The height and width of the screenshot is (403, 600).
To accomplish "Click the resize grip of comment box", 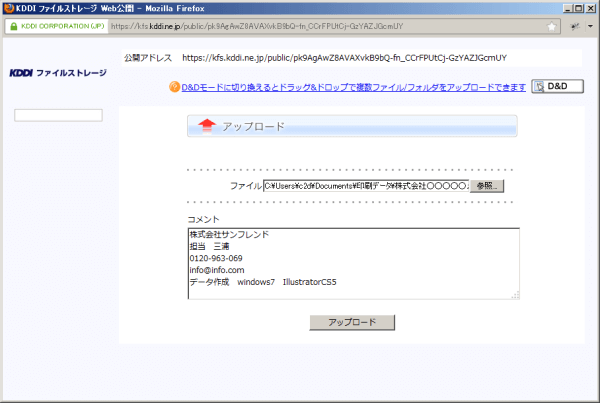I will 516,294.
